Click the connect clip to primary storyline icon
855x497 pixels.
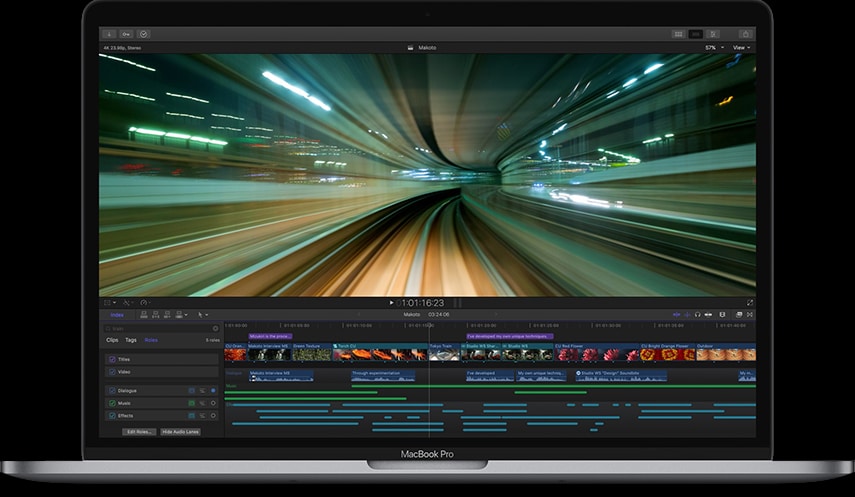pyautogui.click(x=144, y=315)
